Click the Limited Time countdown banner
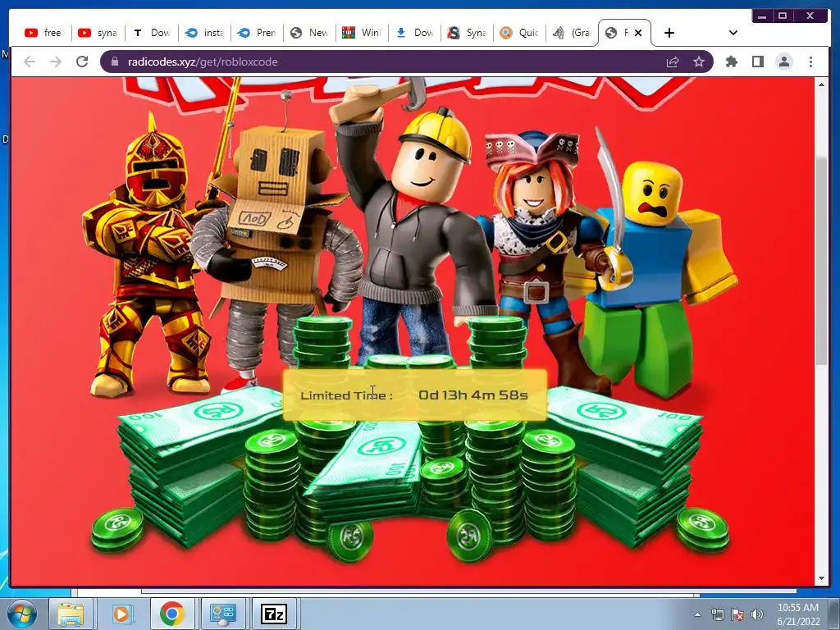Viewport: 840px width, 630px height. point(414,395)
